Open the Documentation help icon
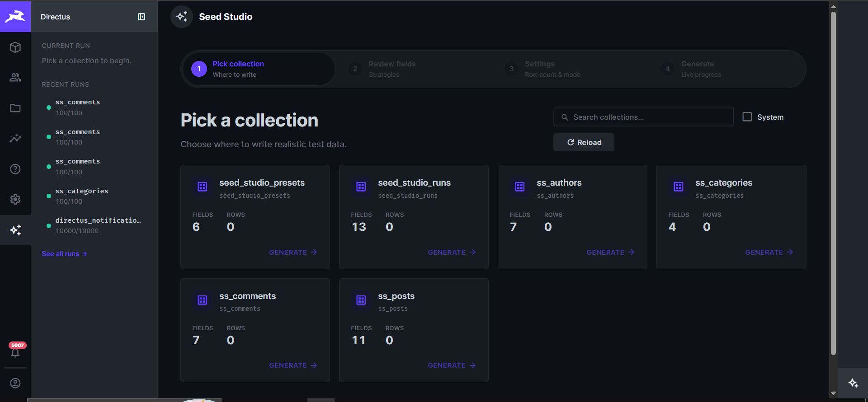This screenshot has width=868, height=402. click(15, 169)
